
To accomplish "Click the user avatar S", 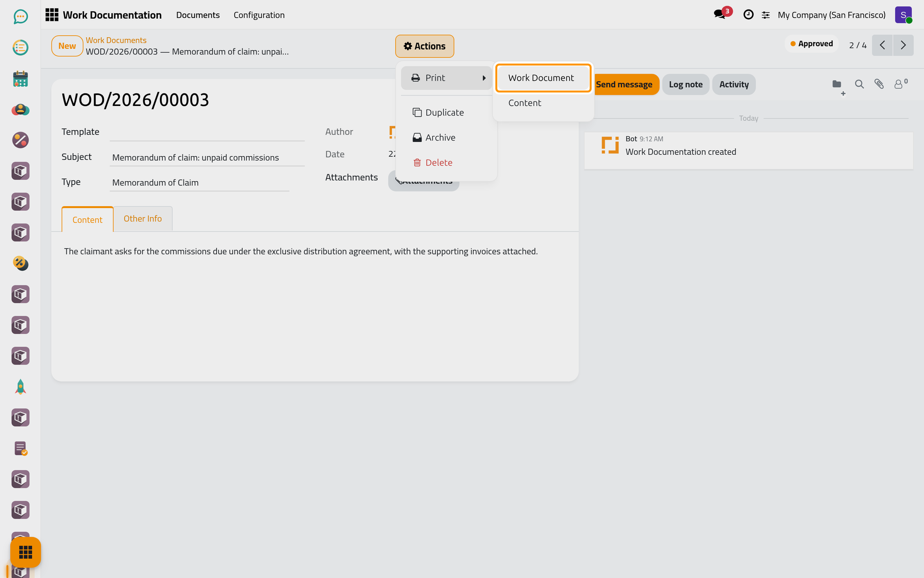I will 903,15.
